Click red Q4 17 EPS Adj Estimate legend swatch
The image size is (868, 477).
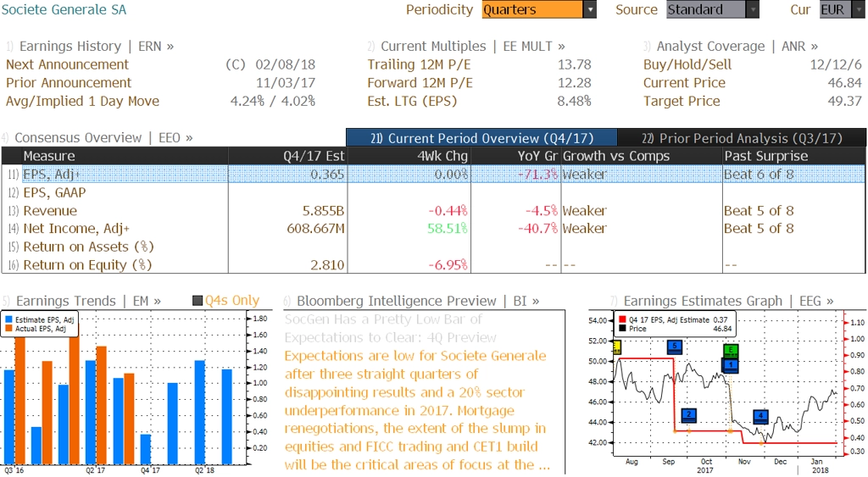[x=622, y=320]
